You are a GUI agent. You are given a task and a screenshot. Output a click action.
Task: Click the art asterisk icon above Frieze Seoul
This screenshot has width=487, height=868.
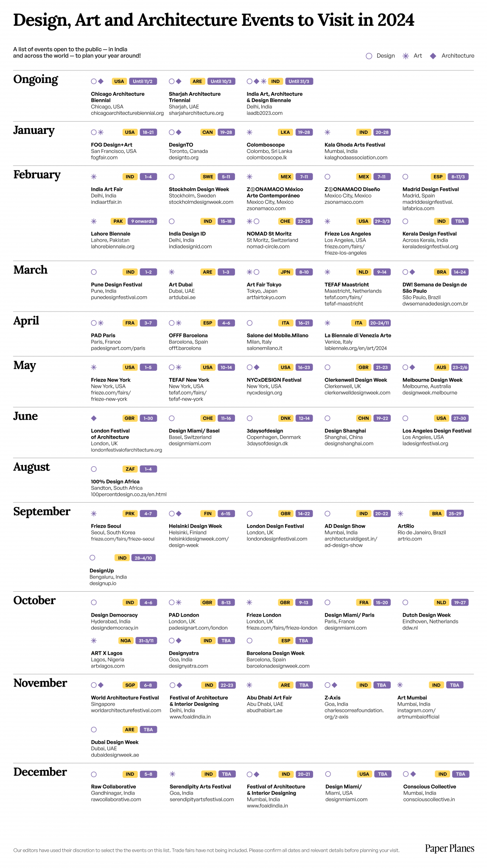coord(94,514)
